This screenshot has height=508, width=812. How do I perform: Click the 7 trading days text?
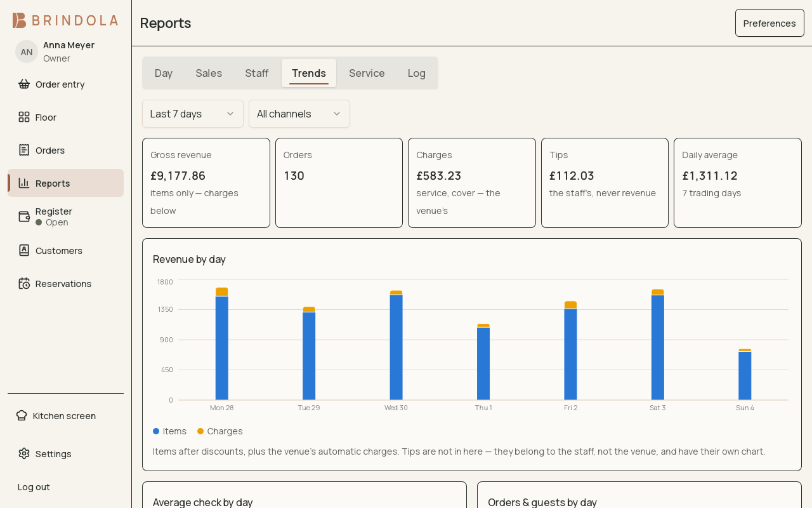coord(712,193)
